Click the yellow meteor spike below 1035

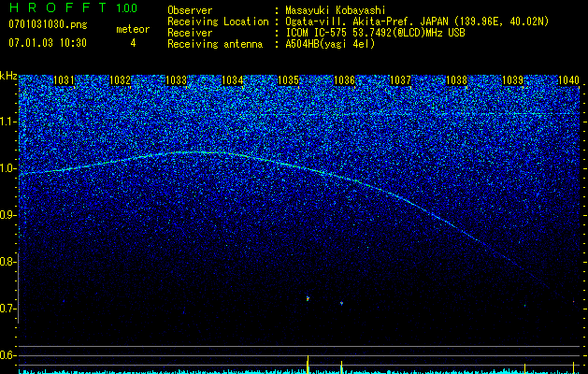pos(308,365)
